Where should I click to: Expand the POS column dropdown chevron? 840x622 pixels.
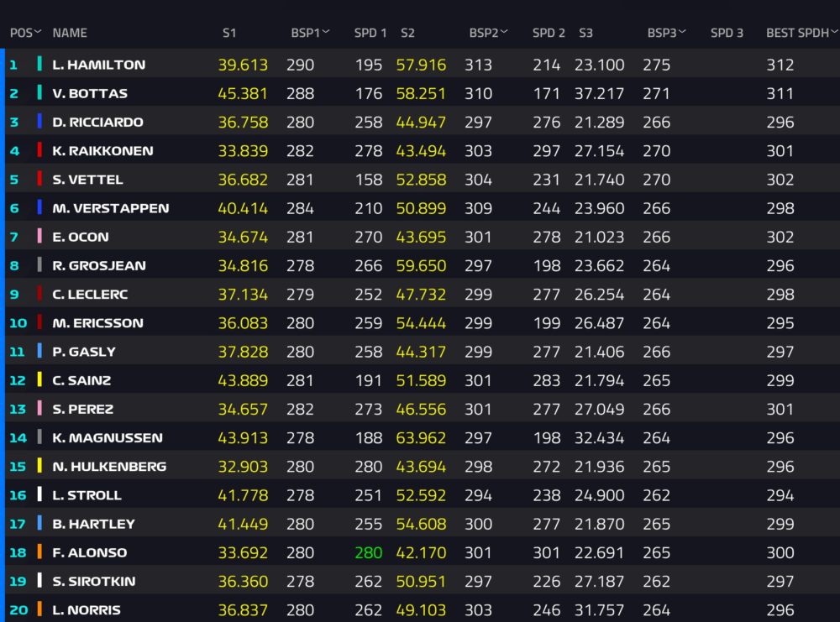point(38,32)
